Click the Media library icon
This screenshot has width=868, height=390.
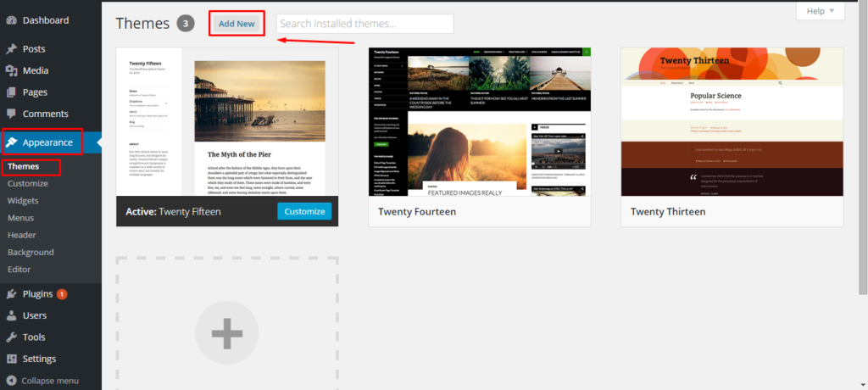(x=11, y=70)
